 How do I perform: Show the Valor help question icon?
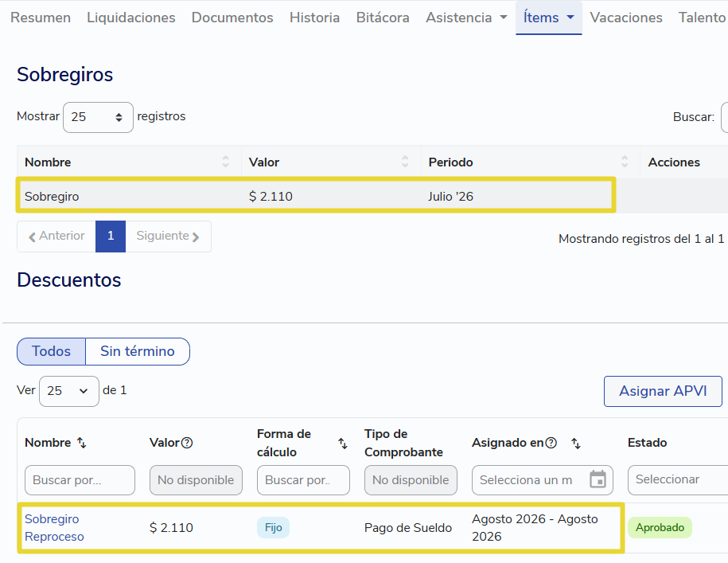point(187,443)
